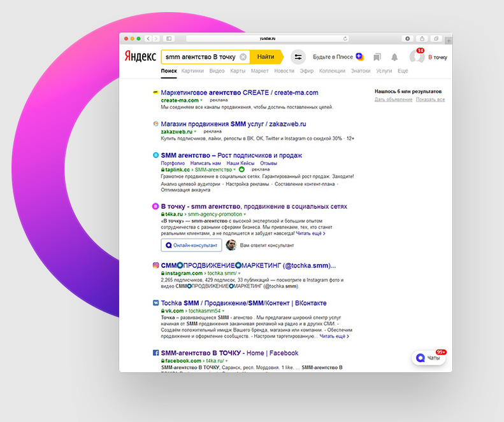Open the Карты tab
Image resolution: width=504 pixels, height=422 pixels.
pyautogui.click(x=238, y=71)
